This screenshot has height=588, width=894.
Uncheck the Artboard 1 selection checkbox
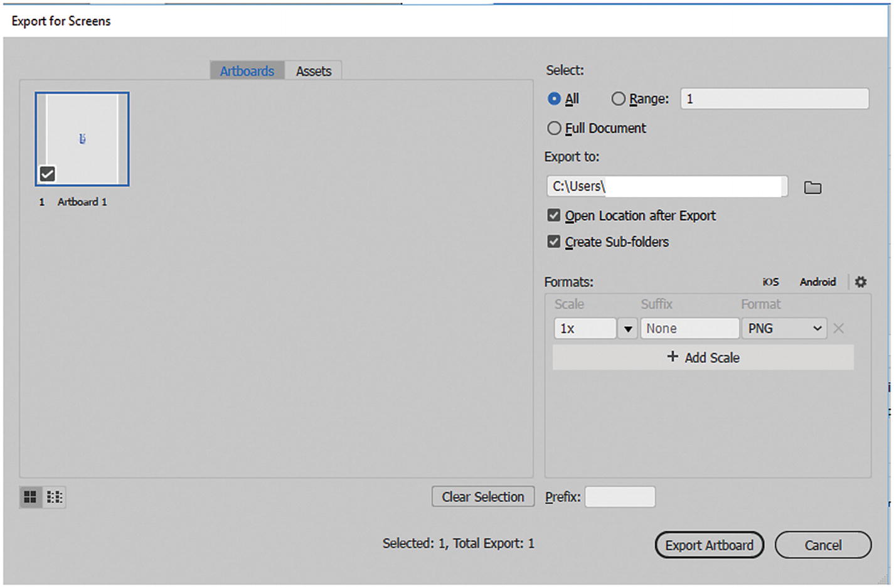(47, 174)
